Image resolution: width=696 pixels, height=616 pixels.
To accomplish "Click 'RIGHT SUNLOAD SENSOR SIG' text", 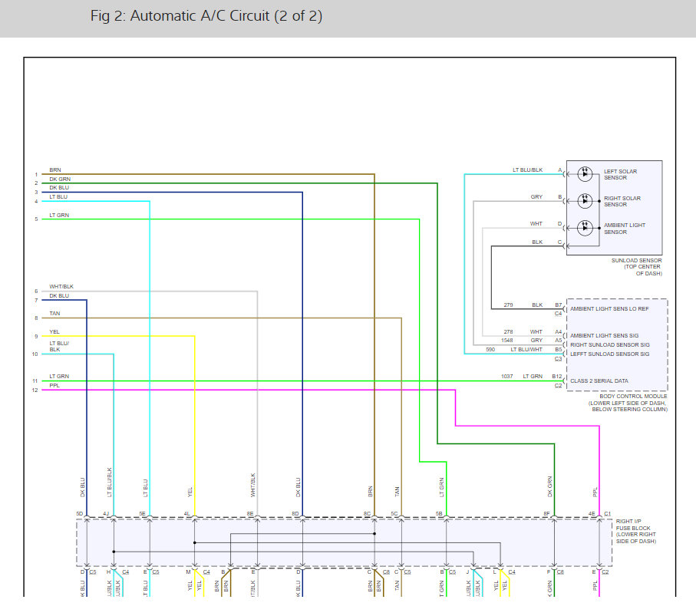I will coord(609,345).
